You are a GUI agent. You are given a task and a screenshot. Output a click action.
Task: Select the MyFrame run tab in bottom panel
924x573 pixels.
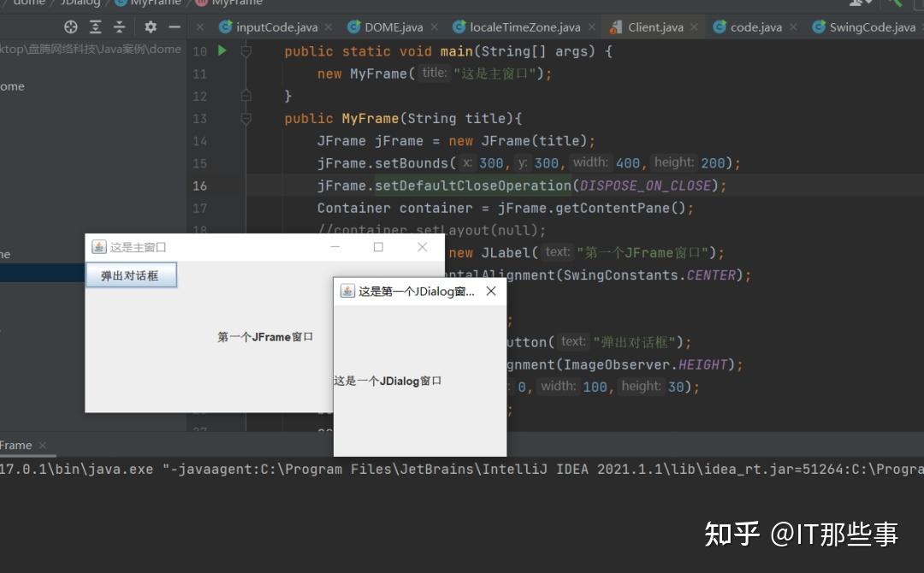[16, 446]
